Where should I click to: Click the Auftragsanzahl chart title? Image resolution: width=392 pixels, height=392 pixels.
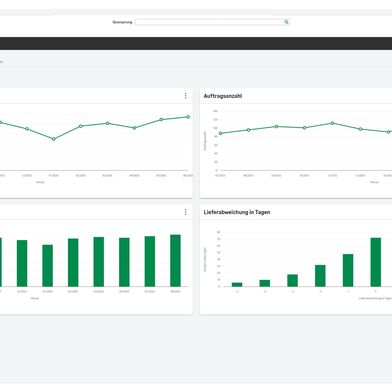[223, 96]
